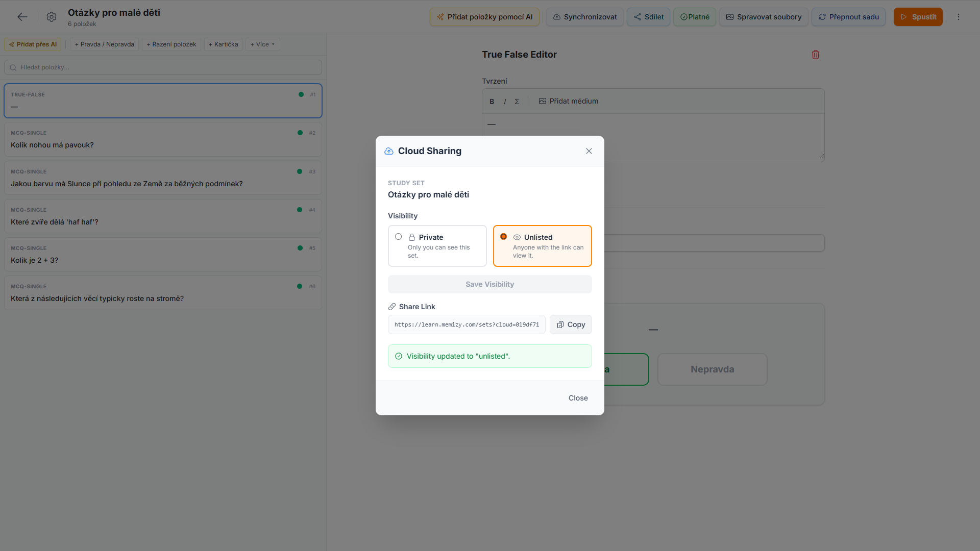This screenshot has height=551, width=980.
Task: Click Přidat položky pomocí AI button
Action: [x=484, y=17]
